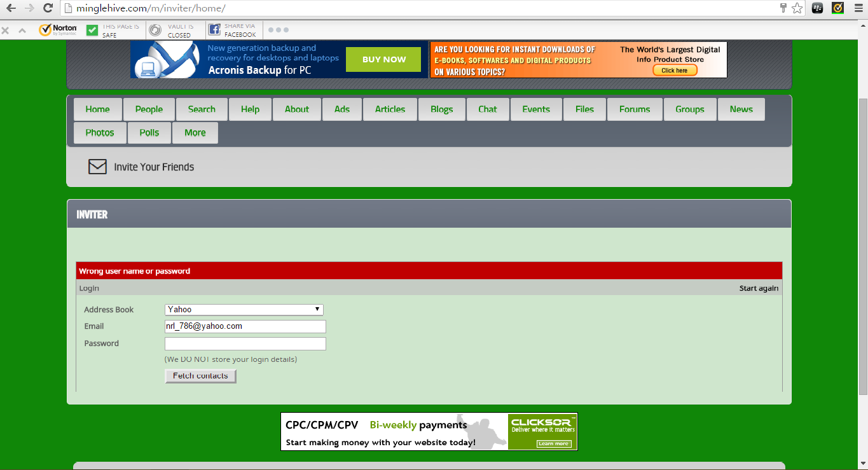Viewport: 868px width, 470px height.
Task: Click the 'We DO NOT store your login details' note
Action: pos(231,359)
